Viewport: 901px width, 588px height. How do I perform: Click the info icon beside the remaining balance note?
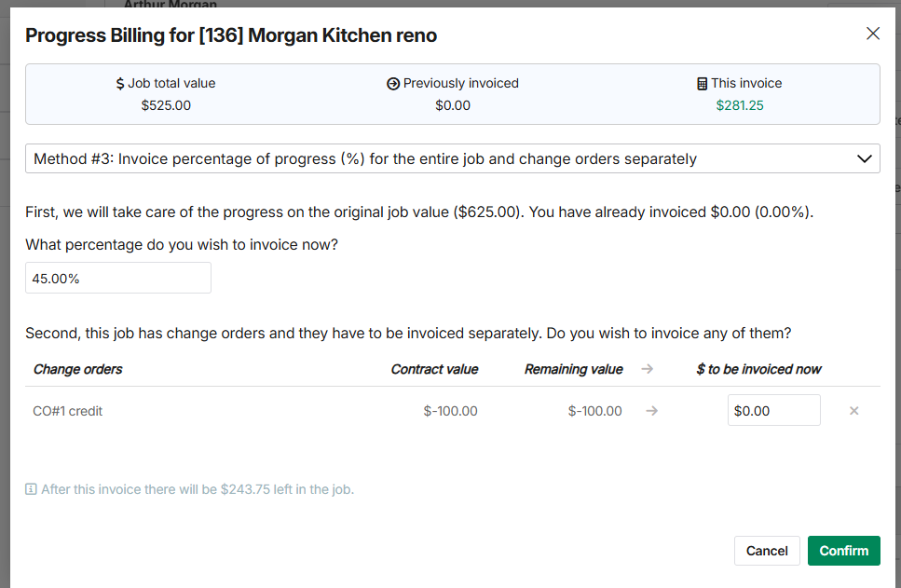pos(31,489)
